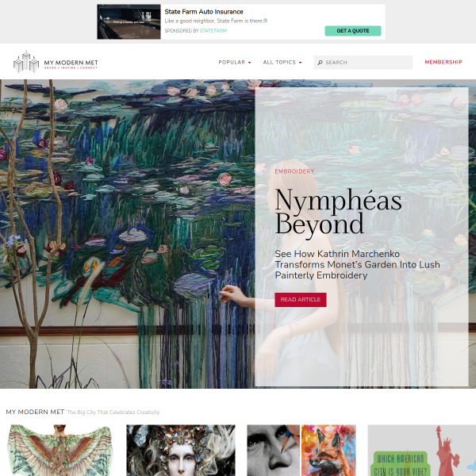Viewport: 476px width, 476px height.
Task: Open the Nymphéas Beyond headline
Action: (x=338, y=212)
